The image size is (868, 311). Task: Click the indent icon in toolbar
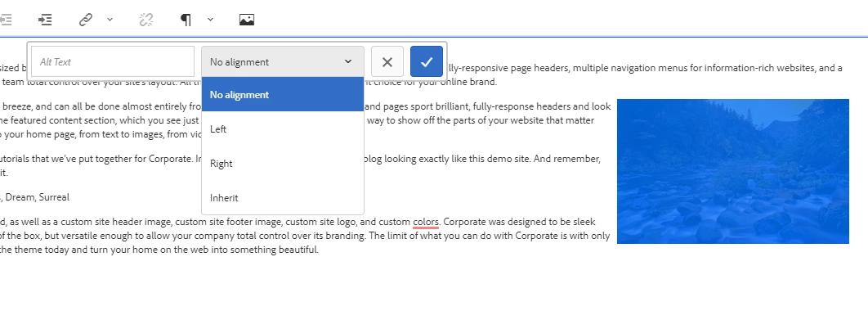pos(45,20)
